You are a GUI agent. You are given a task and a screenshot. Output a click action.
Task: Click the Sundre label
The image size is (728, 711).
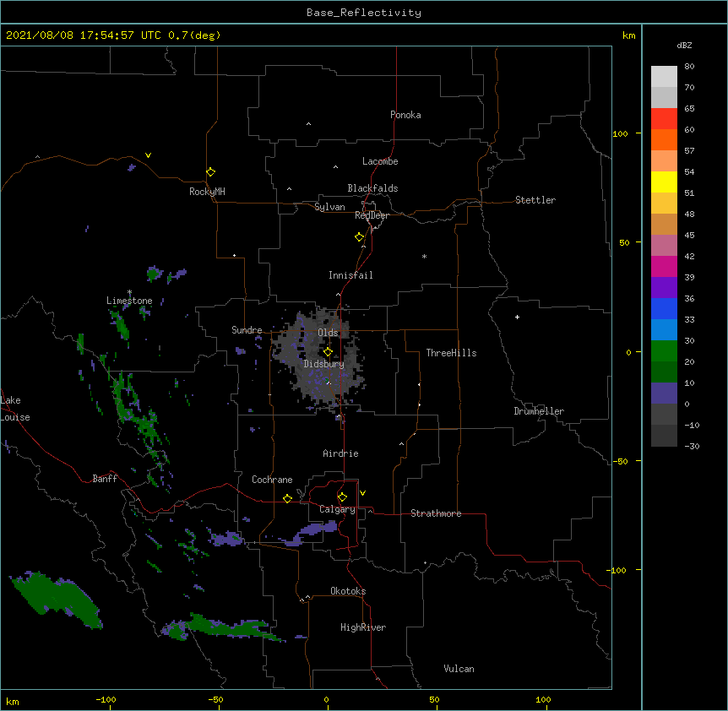click(x=247, y=330)
